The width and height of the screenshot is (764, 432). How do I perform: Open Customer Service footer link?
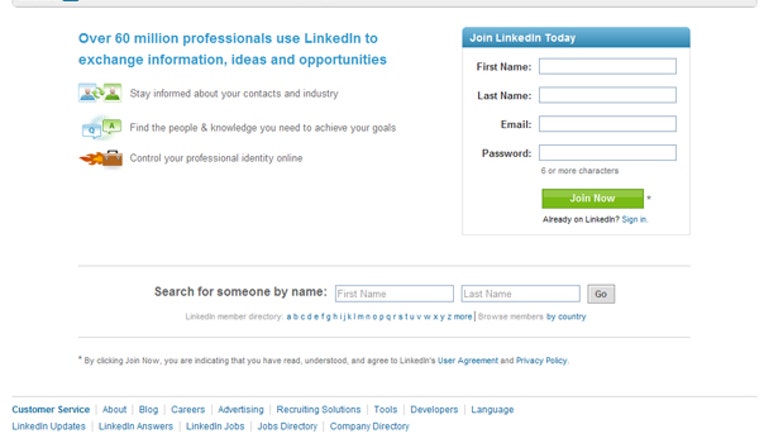pyautogui.click(x=51, y=410)
